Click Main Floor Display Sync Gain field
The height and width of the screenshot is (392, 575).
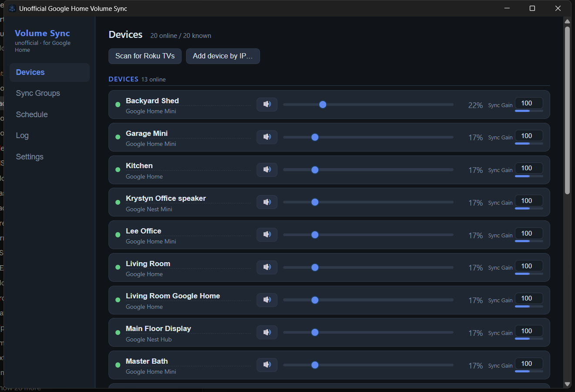point(529,331)
